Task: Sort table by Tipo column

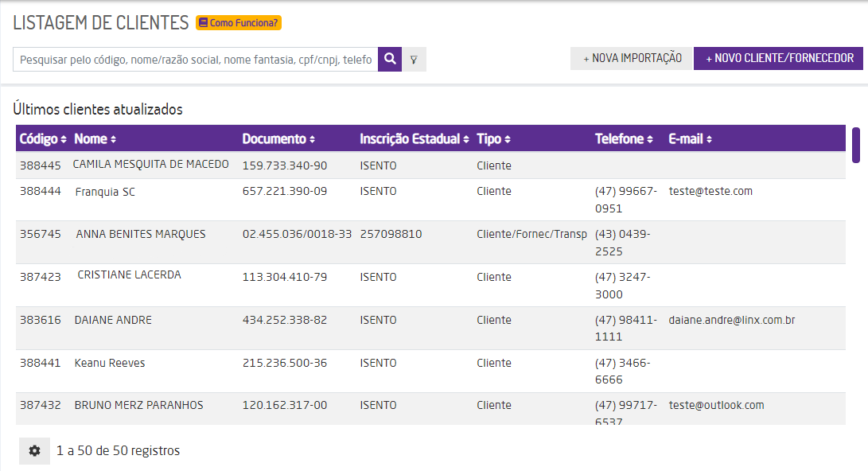Action: (494, 139)
